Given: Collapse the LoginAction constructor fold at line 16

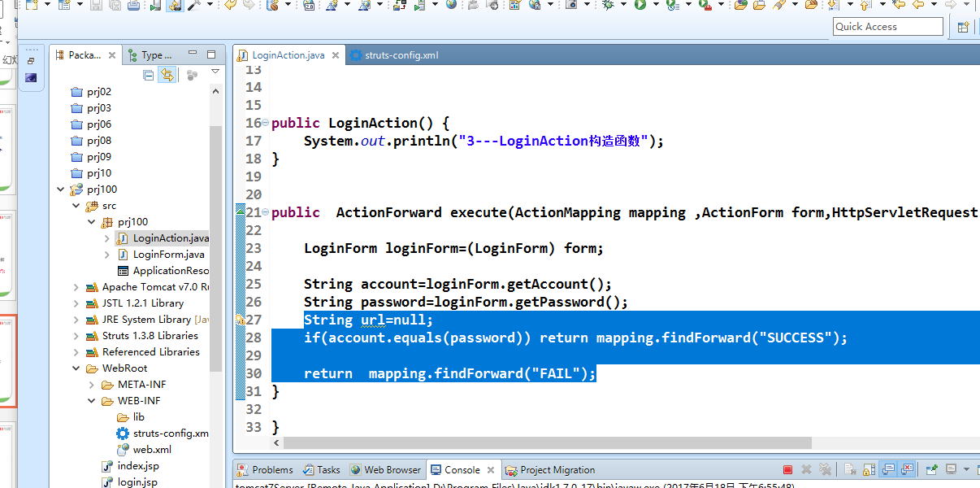Looking at the screenshot, I should pyautogui.click(x=266, y=123).
